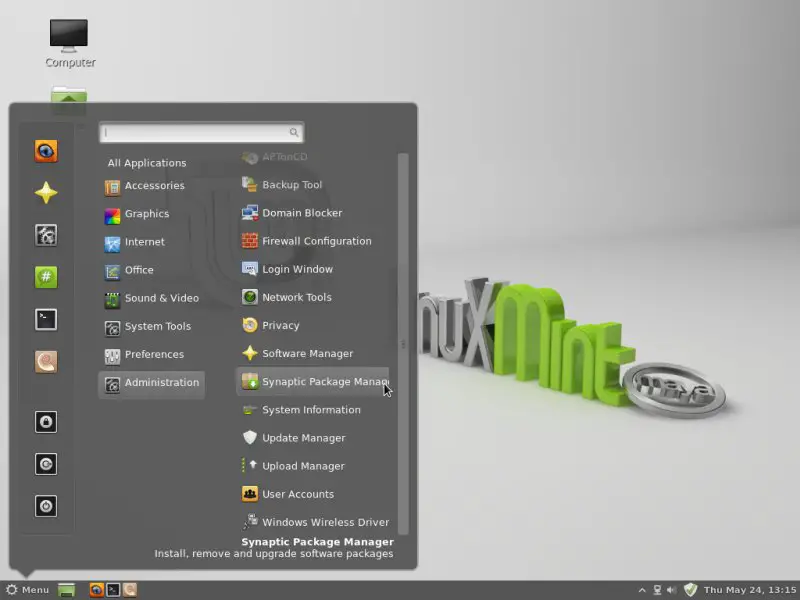Launch Software Manager star in favorites sidebar

point(46,193)
